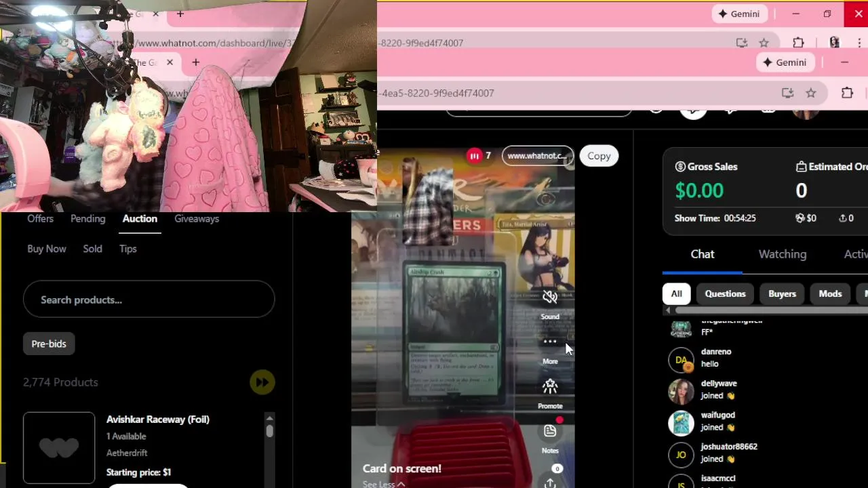Click the shares count icon in stats
This screenshot has height=488, width=868.
pos(842,218)
